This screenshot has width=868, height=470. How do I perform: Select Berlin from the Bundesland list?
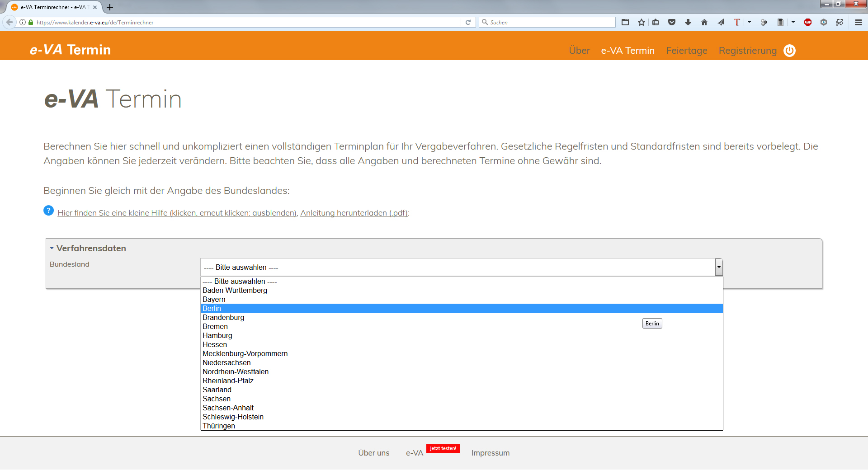click(x=212, y=308)
